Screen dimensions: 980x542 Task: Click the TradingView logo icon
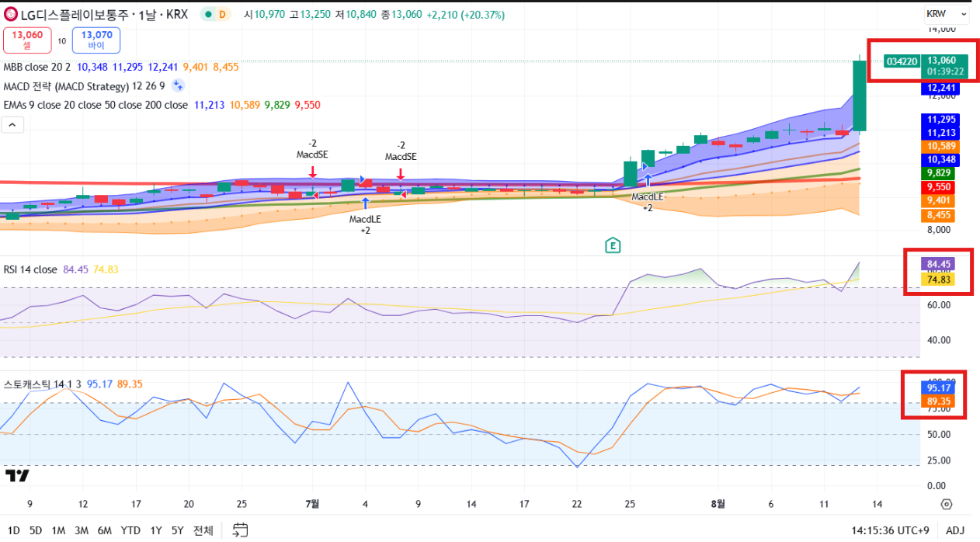17,475
